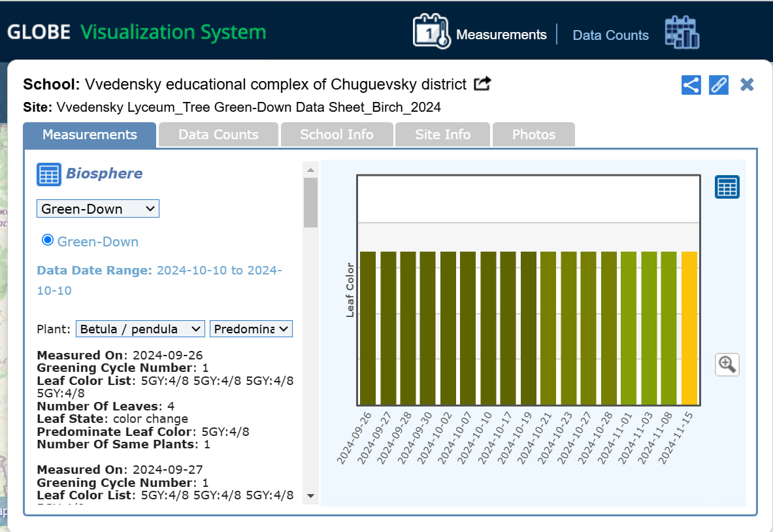Copy the permalink with chain icon
This screenshot has height=532, width=773.
tap(719, 85)
